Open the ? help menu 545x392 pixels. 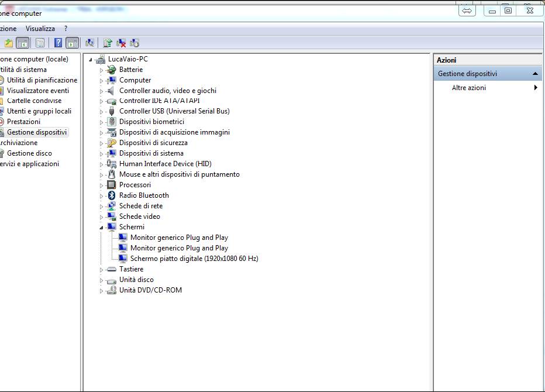[x=65, y=29]
